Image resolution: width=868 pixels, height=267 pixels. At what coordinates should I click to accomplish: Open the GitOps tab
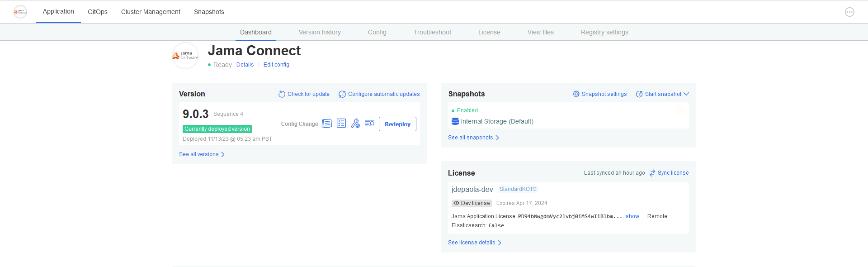[98, 12]
